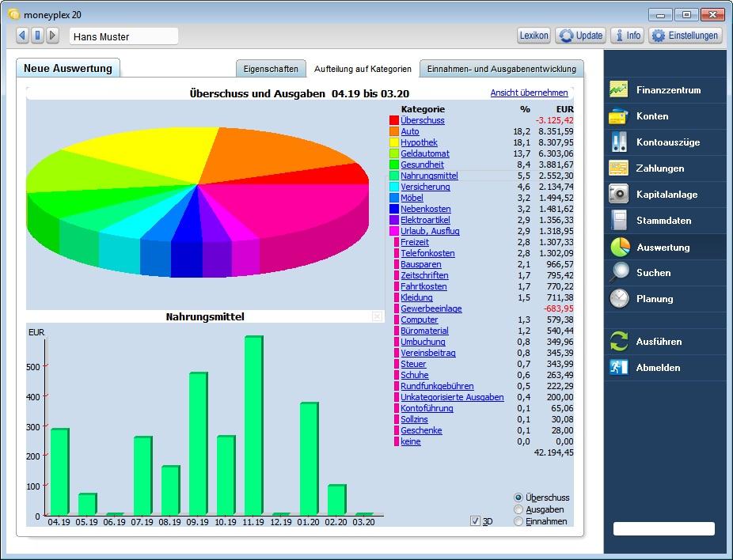The image size is (733, 560).
Task: Open the Planung section
Action: [x=663, y=299]
